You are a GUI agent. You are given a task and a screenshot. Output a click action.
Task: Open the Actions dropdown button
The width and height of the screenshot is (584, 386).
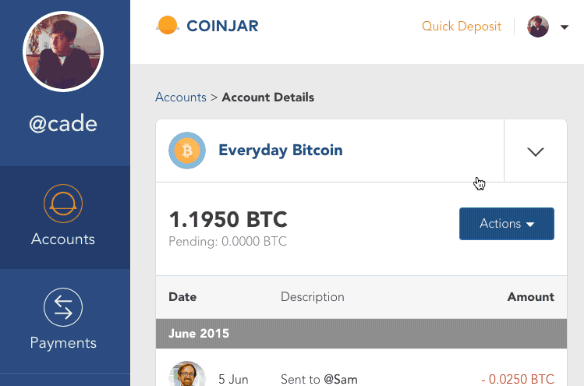click(507, 224)
